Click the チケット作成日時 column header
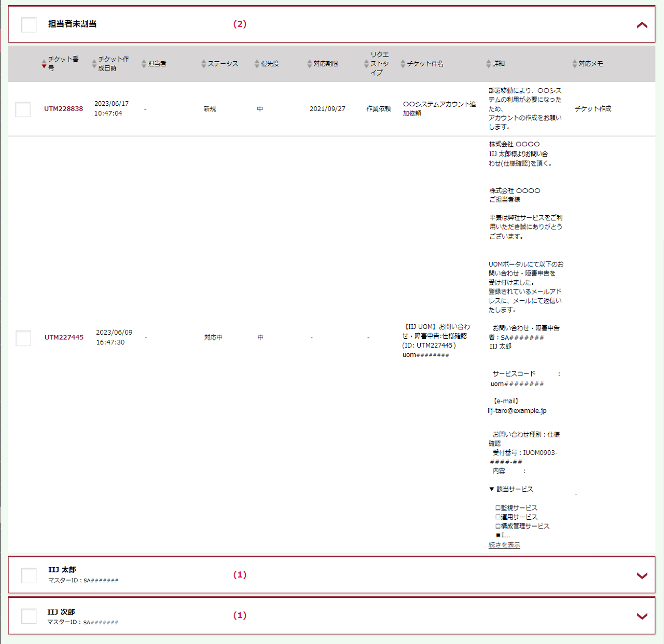 tap(113, 64)
